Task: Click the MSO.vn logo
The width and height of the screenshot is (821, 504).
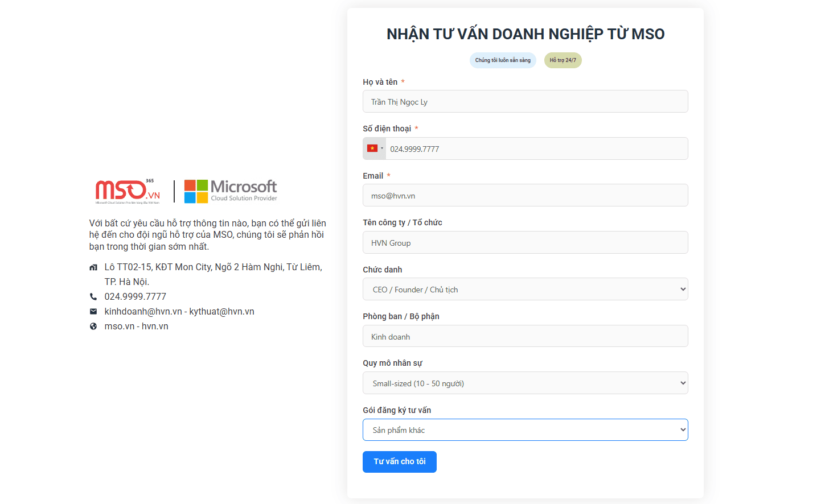Action: (126, 191)
